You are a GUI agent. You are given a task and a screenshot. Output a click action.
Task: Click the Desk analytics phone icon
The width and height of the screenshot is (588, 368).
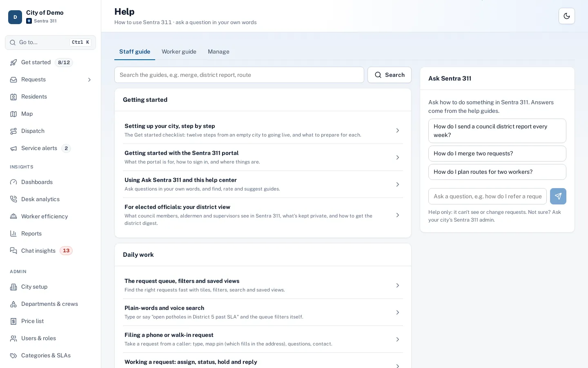tap(13, 200)
